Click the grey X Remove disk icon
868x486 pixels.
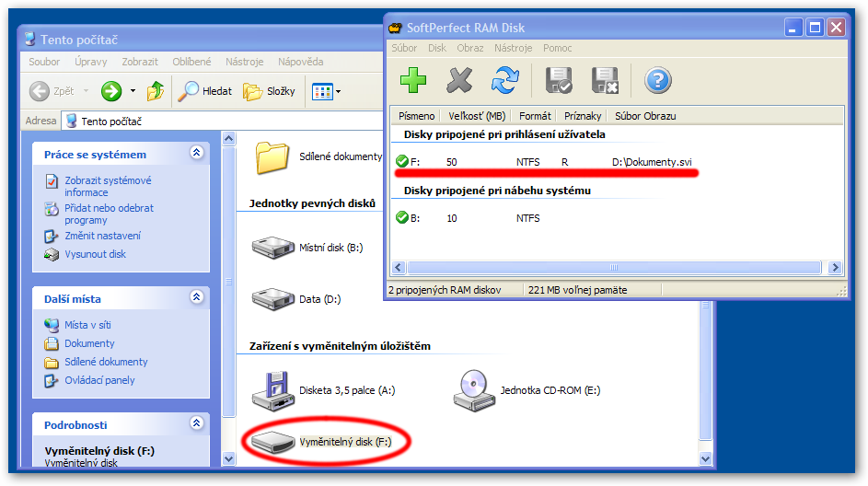[x=459, y=80]
